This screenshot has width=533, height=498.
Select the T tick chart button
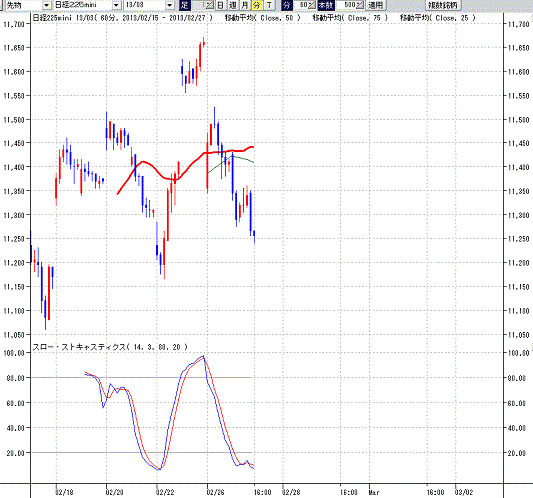[269, 5]
